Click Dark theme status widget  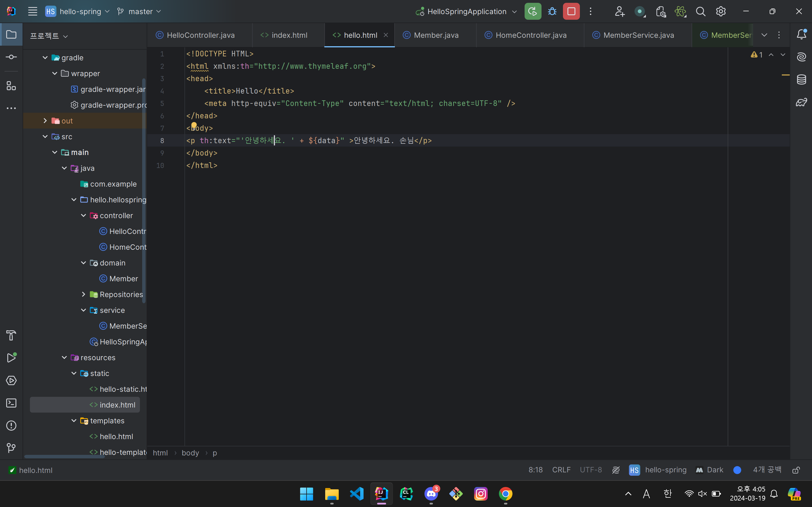710,470
